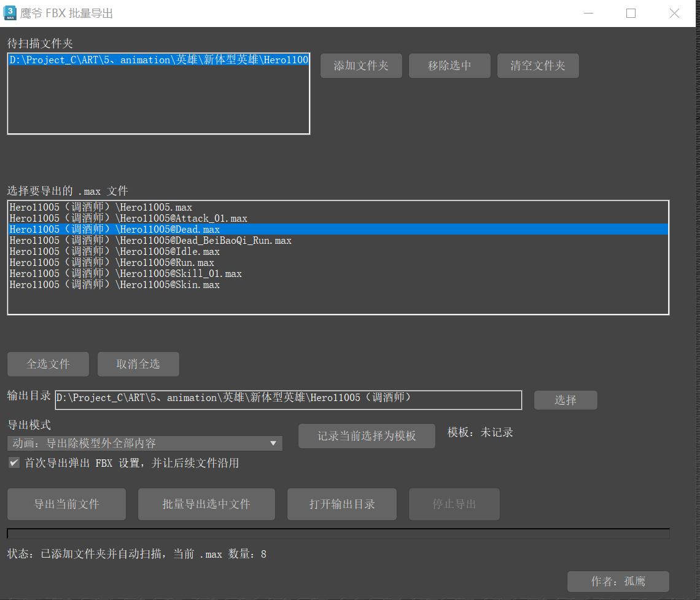
Task: Click the export progress bar
Action: [x=338, y=534]
